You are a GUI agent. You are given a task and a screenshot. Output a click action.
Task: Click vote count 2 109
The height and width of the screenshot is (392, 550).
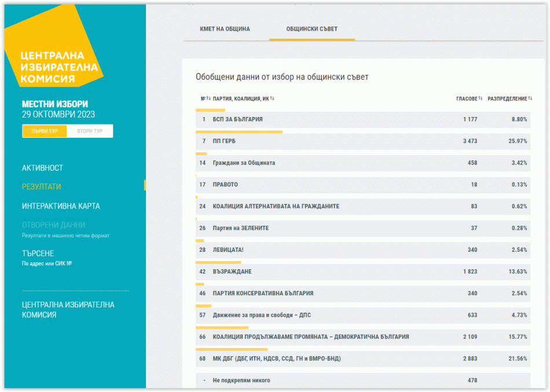pos(470,337)
